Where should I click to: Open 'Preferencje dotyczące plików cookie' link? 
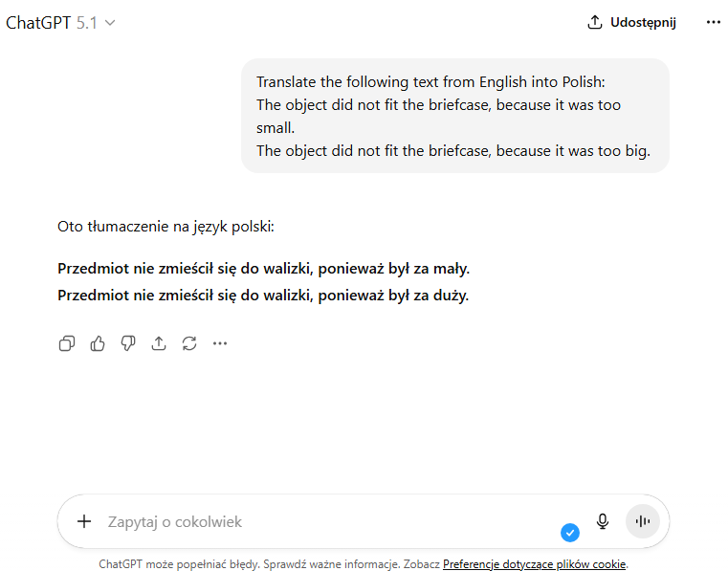(x=534, y=564)
